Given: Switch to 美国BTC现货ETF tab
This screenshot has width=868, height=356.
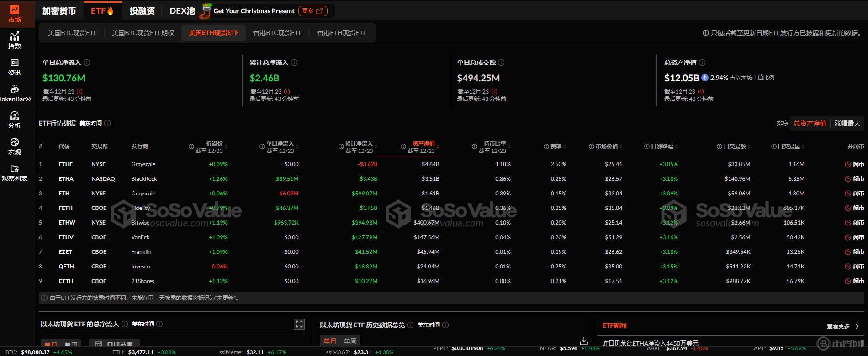Looking at the screenshot, I should (73, 33).
